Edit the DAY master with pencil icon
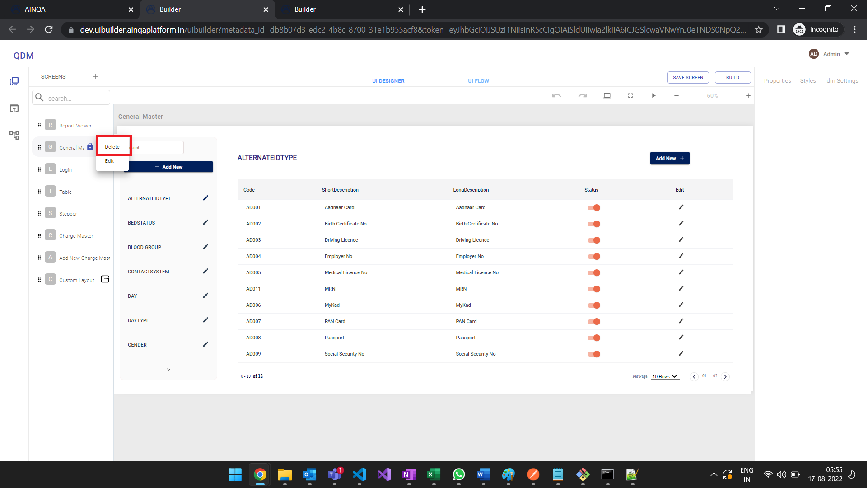Screen dimensions: 868x488 [205, 296]
